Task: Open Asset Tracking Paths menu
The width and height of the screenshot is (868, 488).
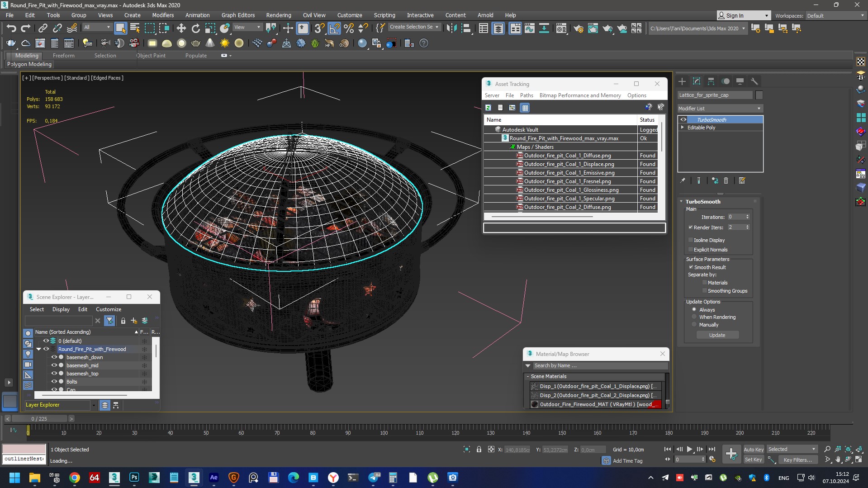Action: 526,95
